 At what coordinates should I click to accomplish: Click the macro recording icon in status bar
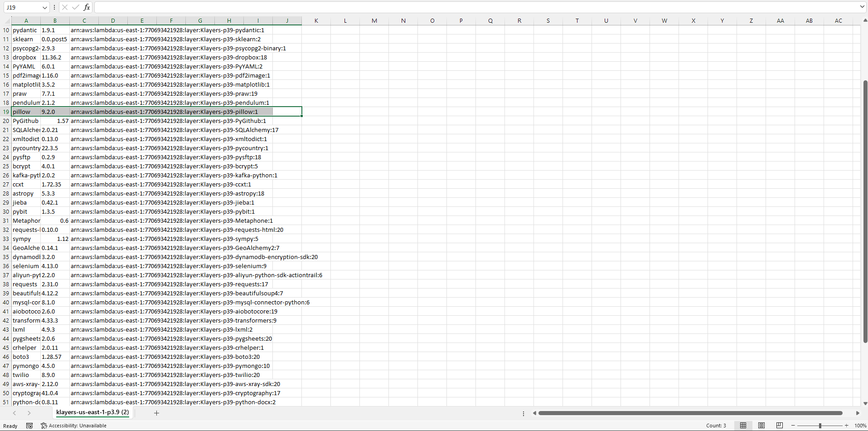[x=29, y=426]
